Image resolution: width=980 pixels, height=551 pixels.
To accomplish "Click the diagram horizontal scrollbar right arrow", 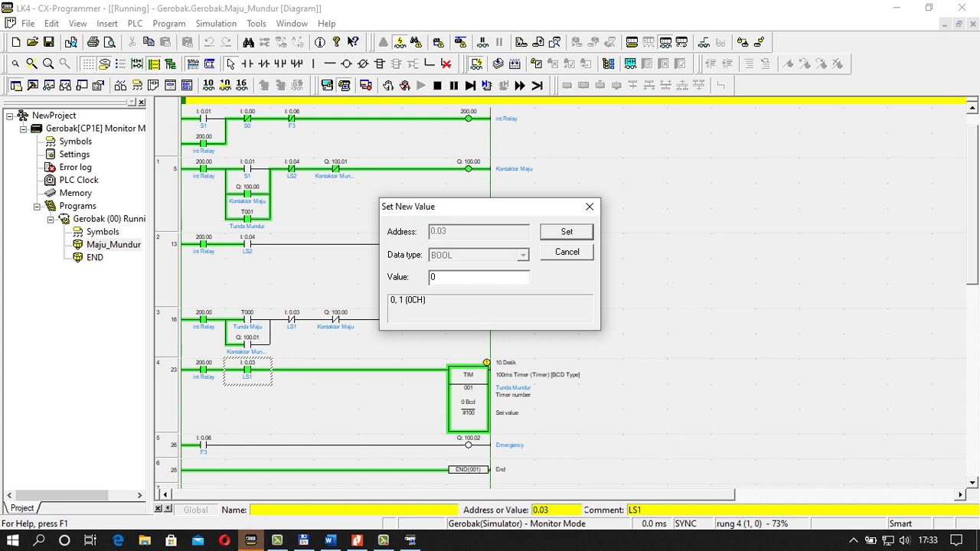I will pyautogui.click(x=960, y=495).
